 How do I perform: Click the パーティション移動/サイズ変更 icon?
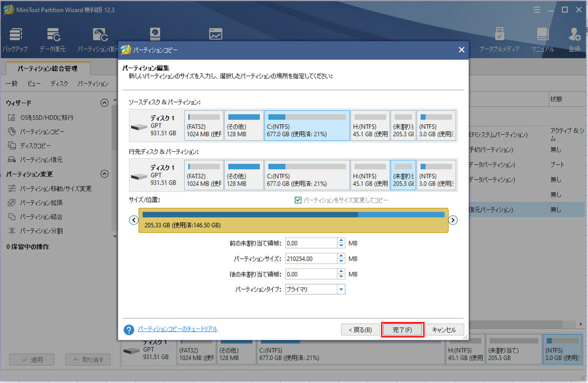click(x=12, y=188)
